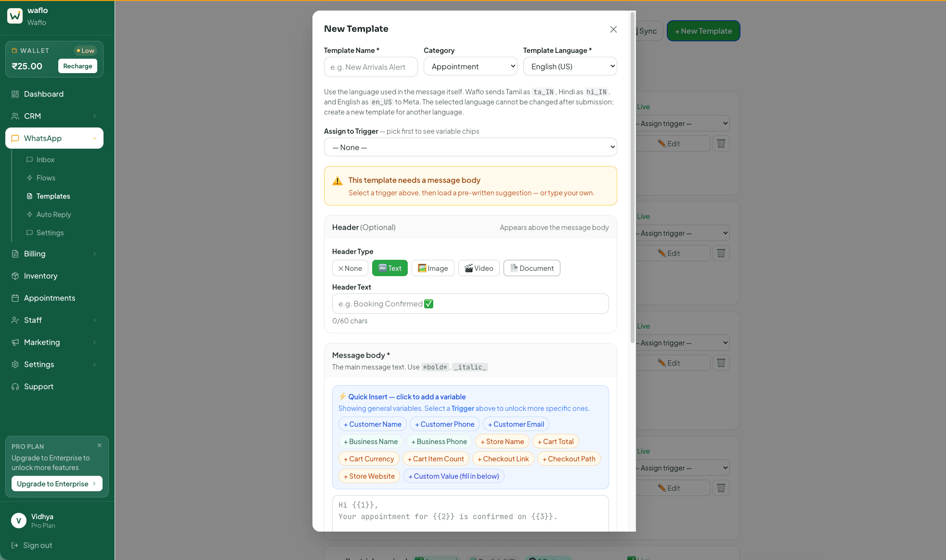Select None header type

click(350, 268)
